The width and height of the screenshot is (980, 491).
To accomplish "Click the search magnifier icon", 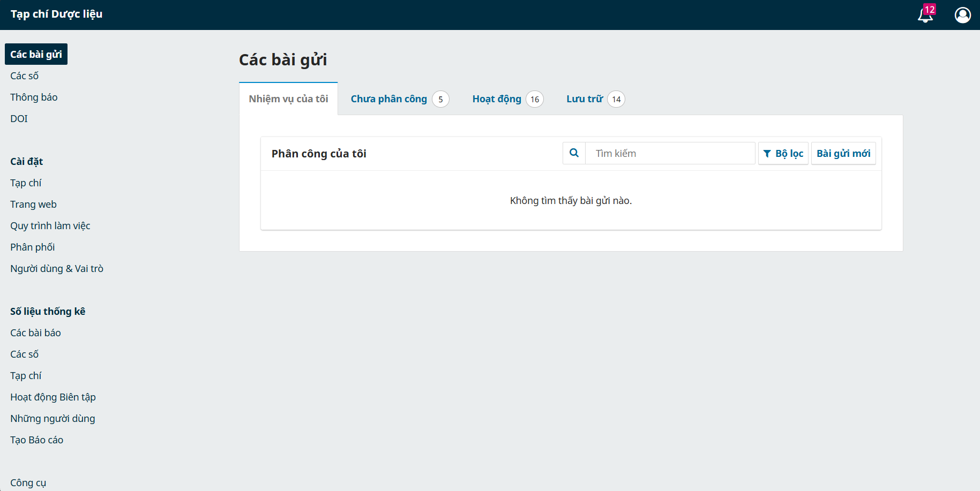I will pyautogui.click(x=574, y=153).
